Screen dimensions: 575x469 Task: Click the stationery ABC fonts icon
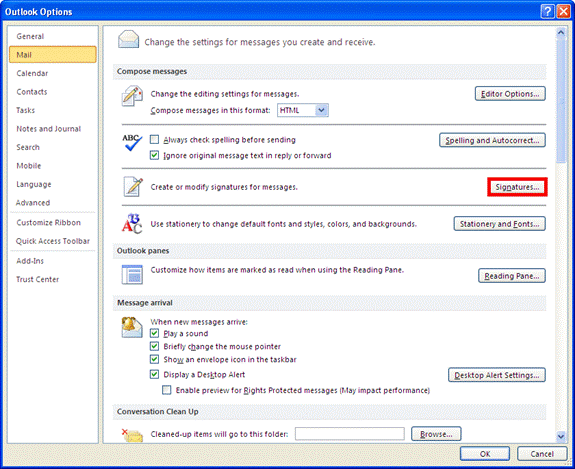coord(132,224)
